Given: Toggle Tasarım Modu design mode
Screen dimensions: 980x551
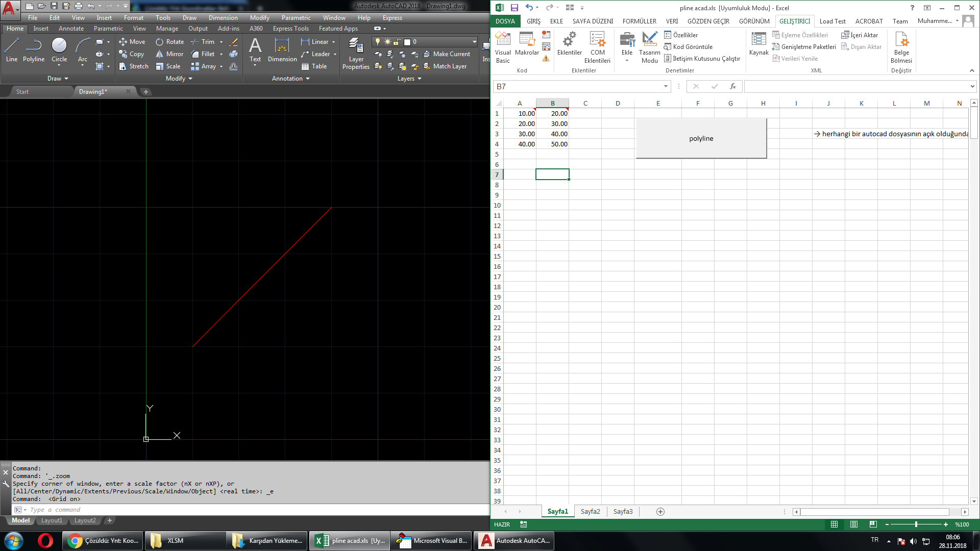Looking at the screenshot, I should pyautogui.click(x=649, y=47).
